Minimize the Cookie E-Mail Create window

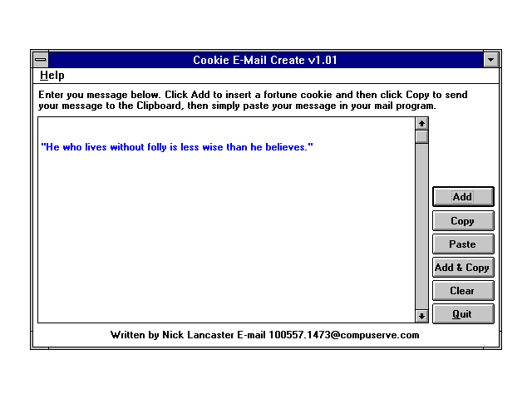490,60
